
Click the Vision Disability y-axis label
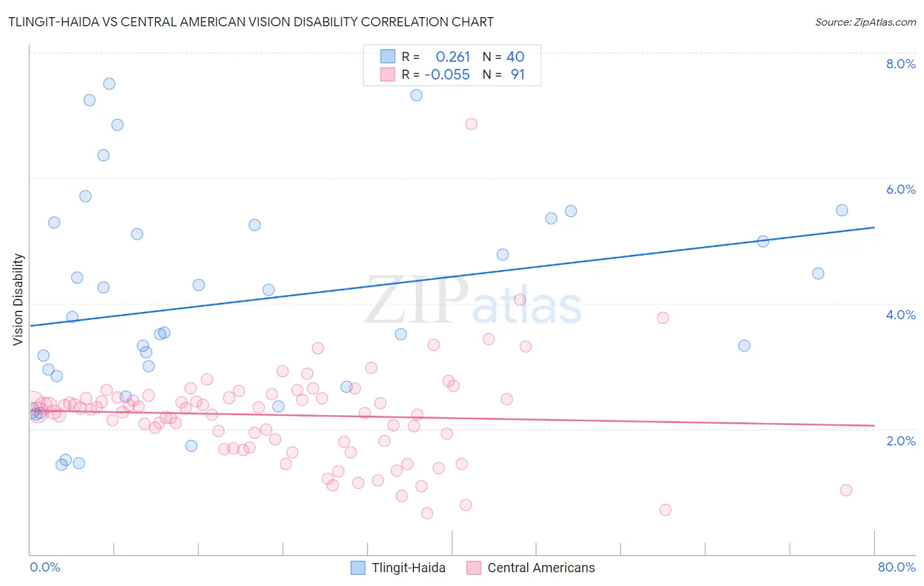click(18, 300)
